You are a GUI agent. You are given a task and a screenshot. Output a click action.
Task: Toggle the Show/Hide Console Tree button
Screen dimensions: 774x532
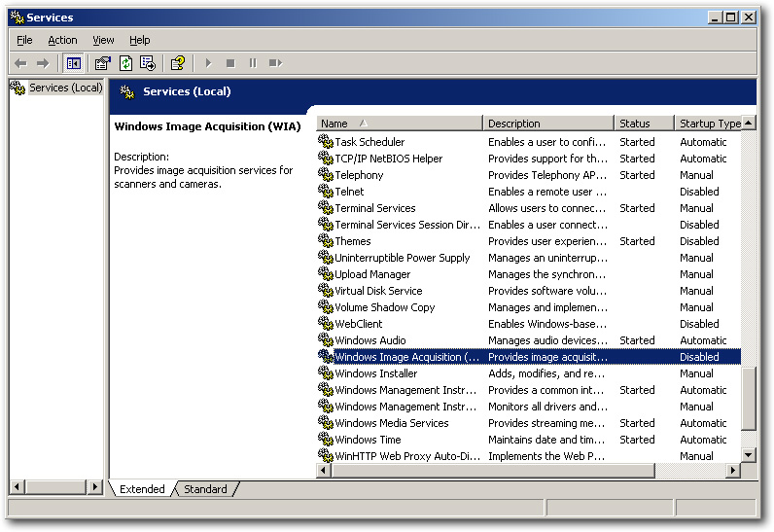pos(74,63)
